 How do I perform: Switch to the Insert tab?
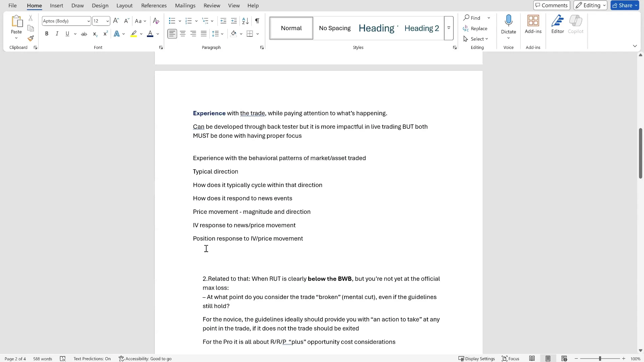(x=57, y=6)
